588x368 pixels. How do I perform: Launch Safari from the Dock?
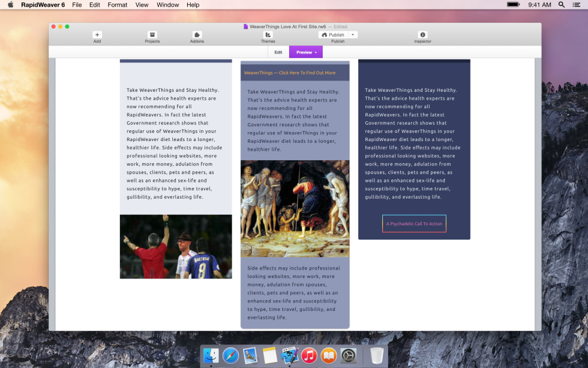[230, 355]
